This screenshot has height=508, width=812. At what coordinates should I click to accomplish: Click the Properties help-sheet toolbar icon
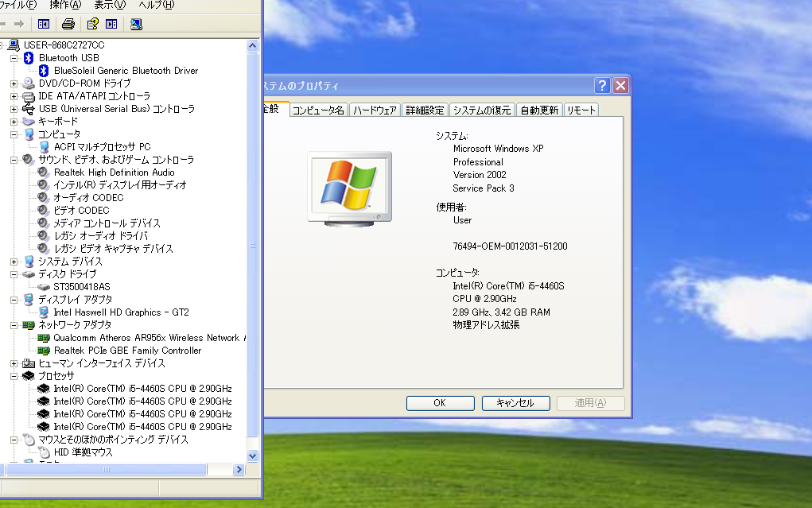(x=93, y=24)
